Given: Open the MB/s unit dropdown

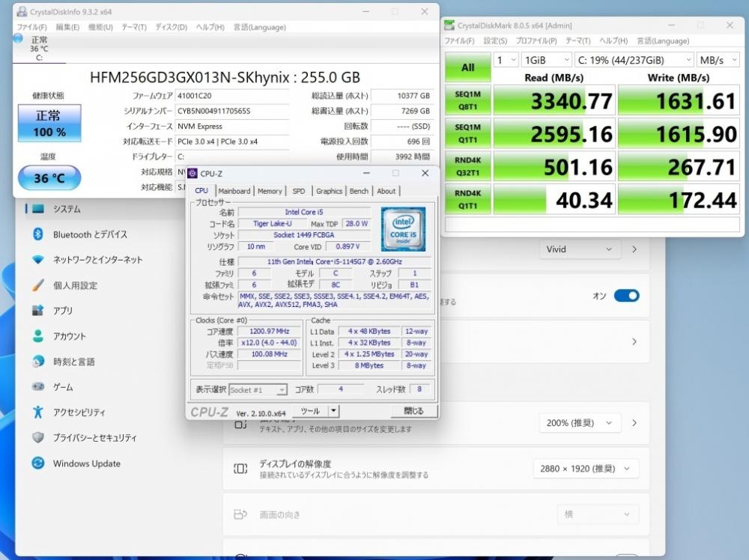Looking at the screenshot, I should [718, 60].
